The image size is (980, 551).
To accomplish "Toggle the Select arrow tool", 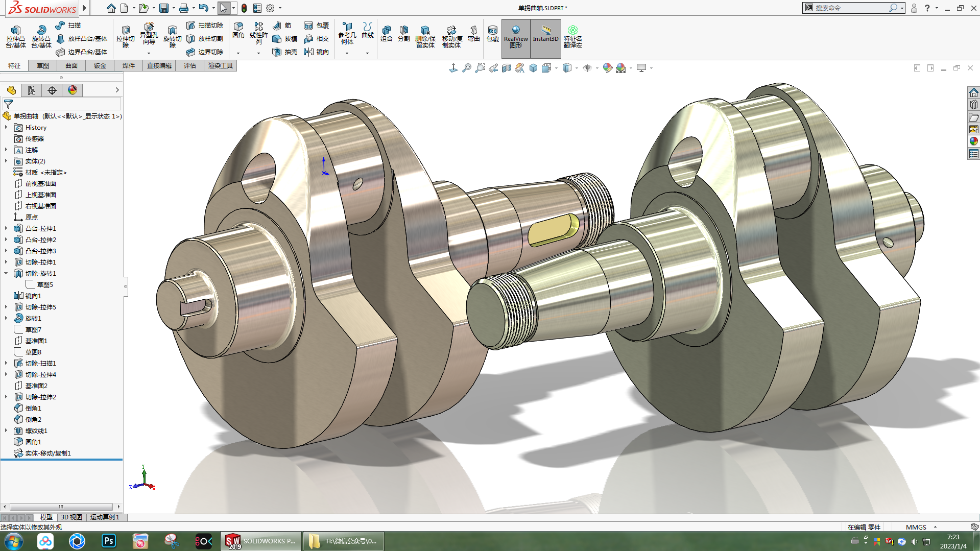I will click(223, 8).
